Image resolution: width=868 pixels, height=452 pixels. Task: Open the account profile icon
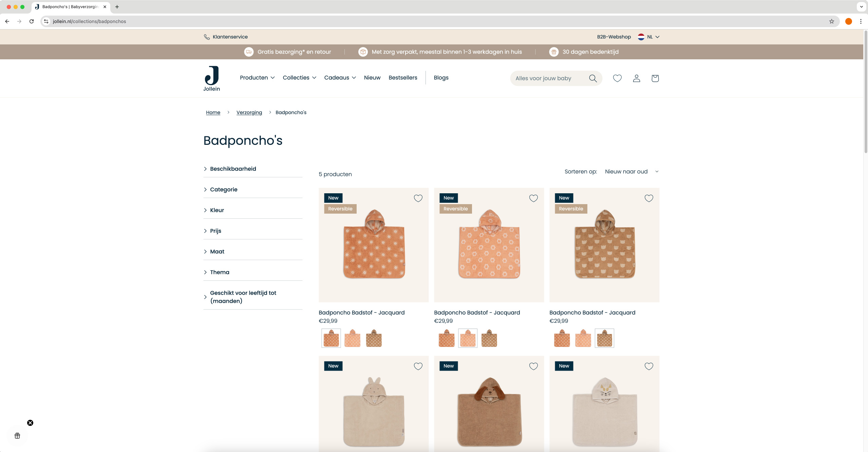[637, 78]
